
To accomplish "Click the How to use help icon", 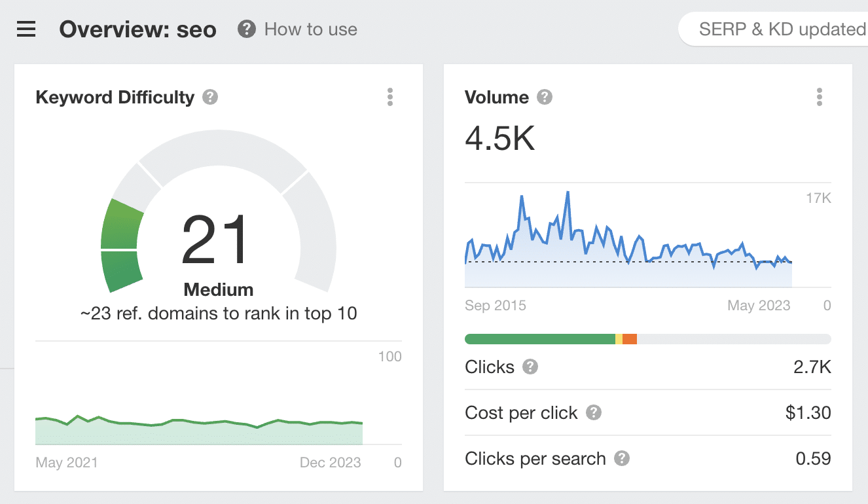I will coord(247,29).
